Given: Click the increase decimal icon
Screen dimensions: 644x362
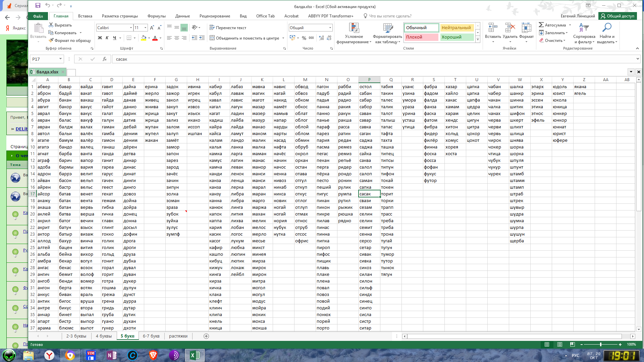Looking at the screenshot, I should [321, 38].
